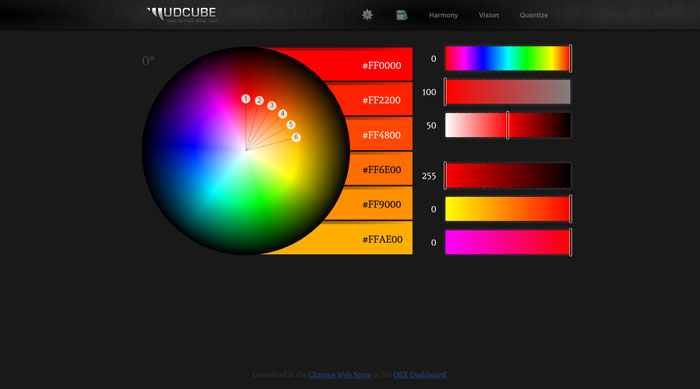Open the Harmony menu
The image size is (700, 389).
click(x=443, y=15)
